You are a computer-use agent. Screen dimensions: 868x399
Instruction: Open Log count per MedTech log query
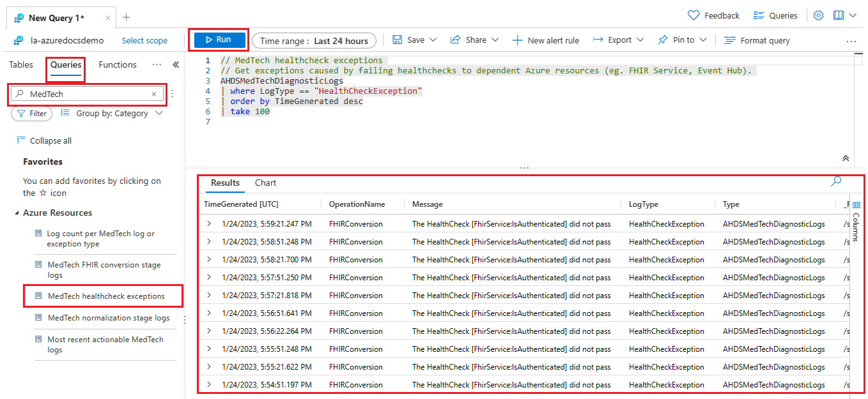click(100, 239)
